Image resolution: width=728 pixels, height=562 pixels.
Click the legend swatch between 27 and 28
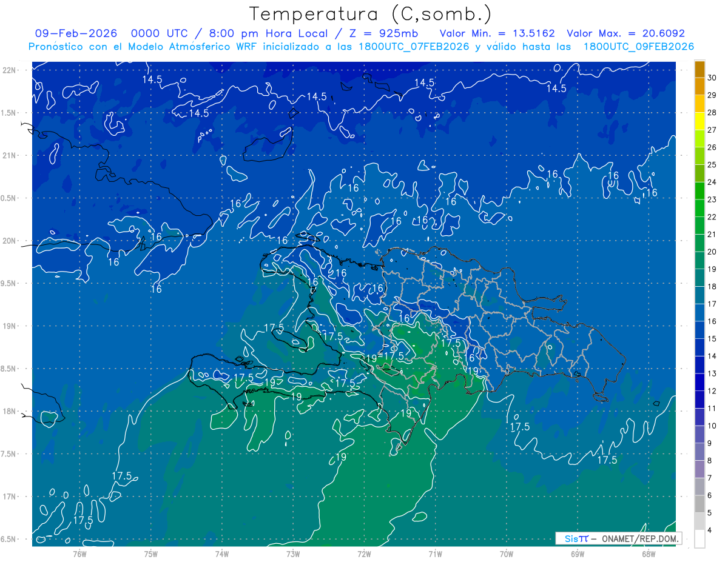[x=699, y=121]
